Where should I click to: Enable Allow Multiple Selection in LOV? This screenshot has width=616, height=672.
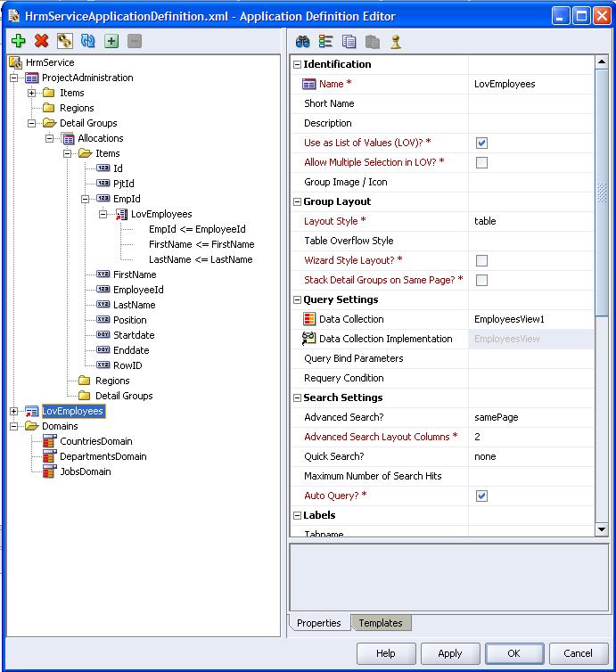[x=481, y=162]
